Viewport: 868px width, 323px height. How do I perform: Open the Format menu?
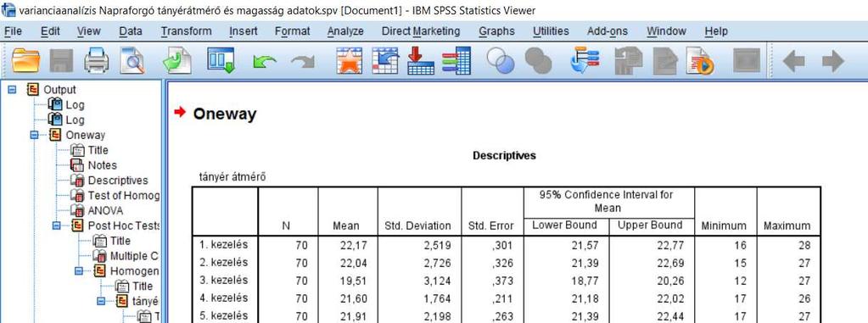pos(292,31)
